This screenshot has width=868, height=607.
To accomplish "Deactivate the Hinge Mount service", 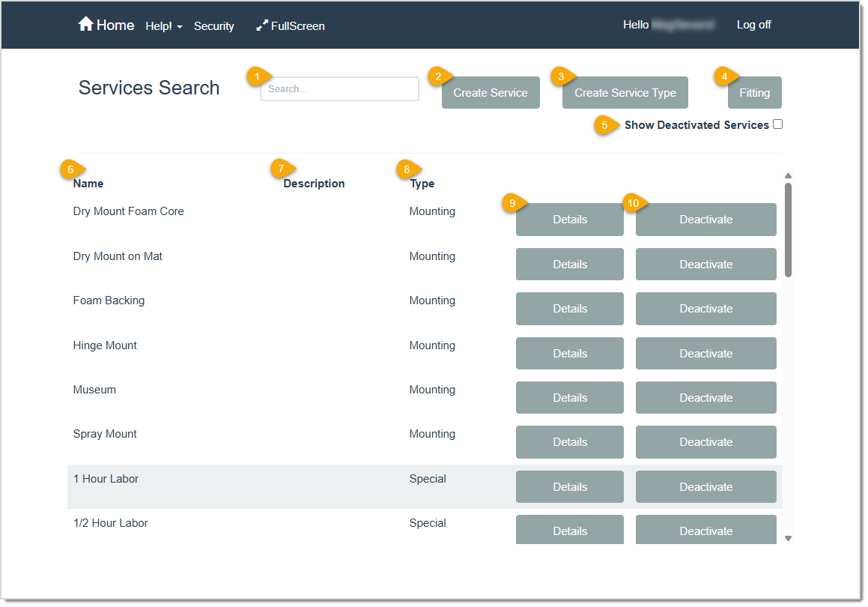I will click(705, 353).
